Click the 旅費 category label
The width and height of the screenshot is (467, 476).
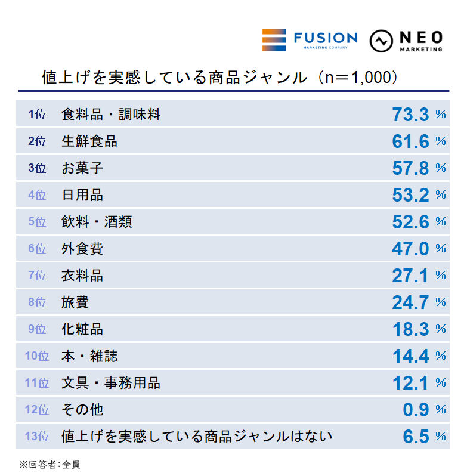click(75, 302)
